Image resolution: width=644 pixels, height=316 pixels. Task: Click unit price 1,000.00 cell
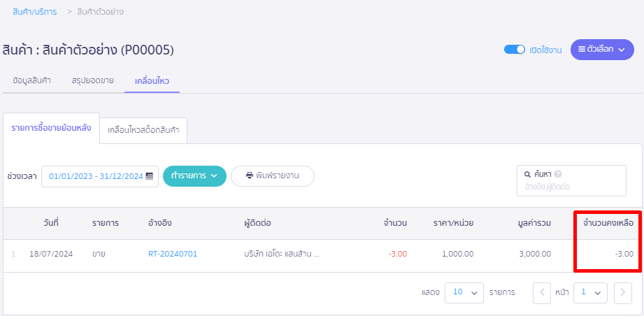point(458,254)
